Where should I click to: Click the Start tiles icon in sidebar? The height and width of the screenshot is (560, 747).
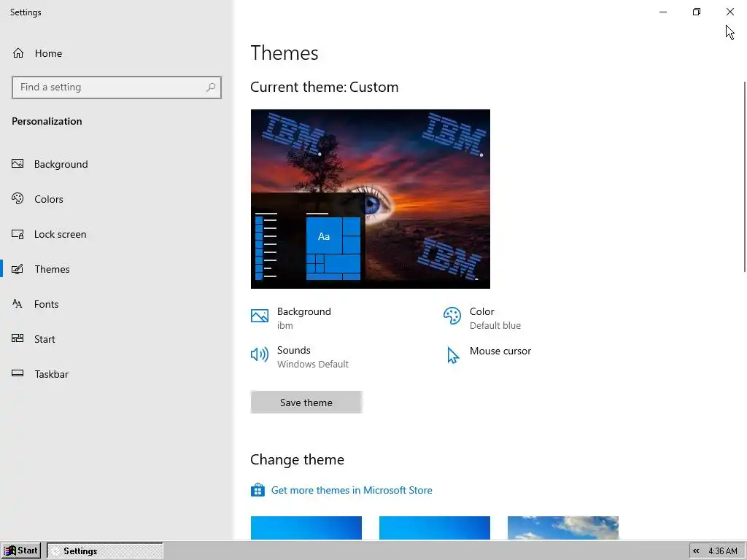coord(18,338)
